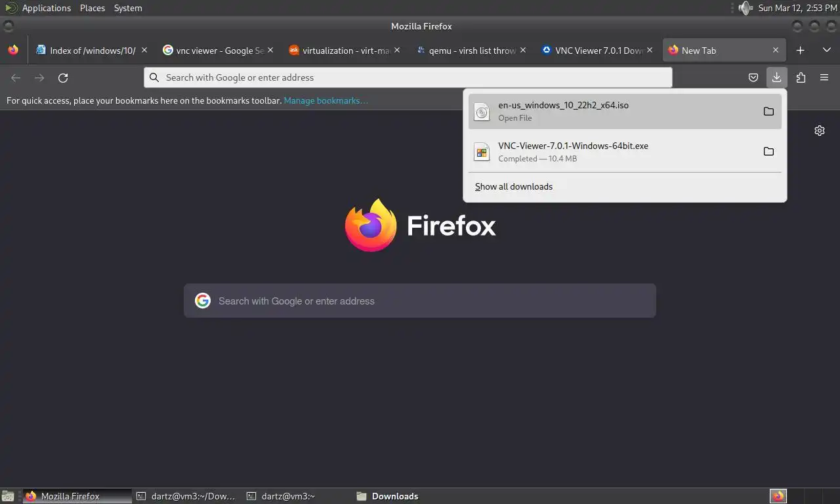
Task: Show VNC-Viewer-7.0.1-Windows-64bit.exe in its folder
Action: (x=768, y=152)
